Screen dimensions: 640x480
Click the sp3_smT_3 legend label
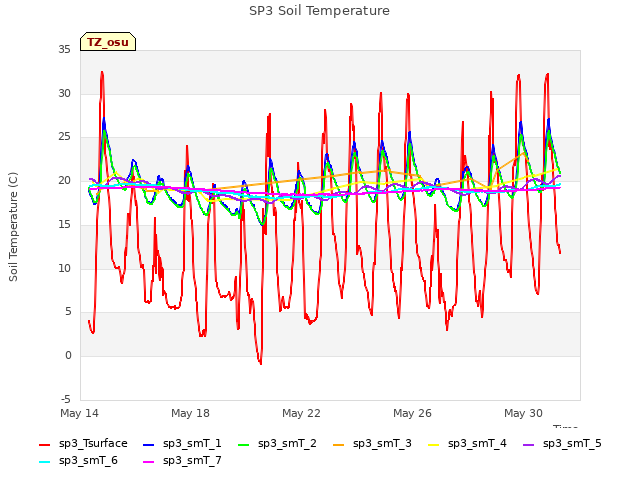coord(382,444)
